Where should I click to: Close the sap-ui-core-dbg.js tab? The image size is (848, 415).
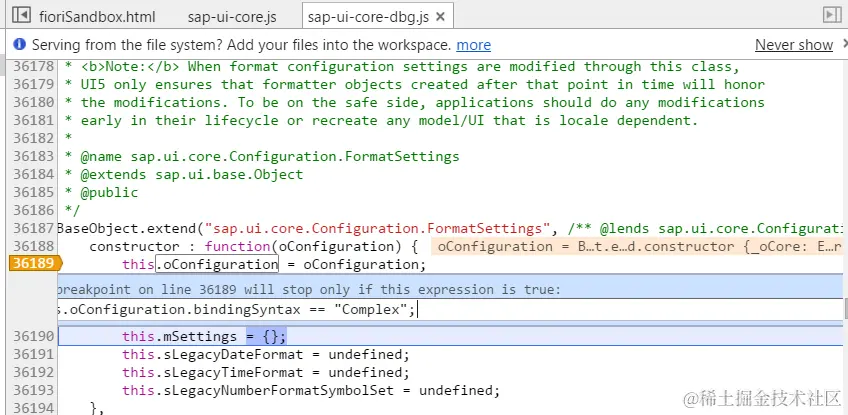click(440, 17)
